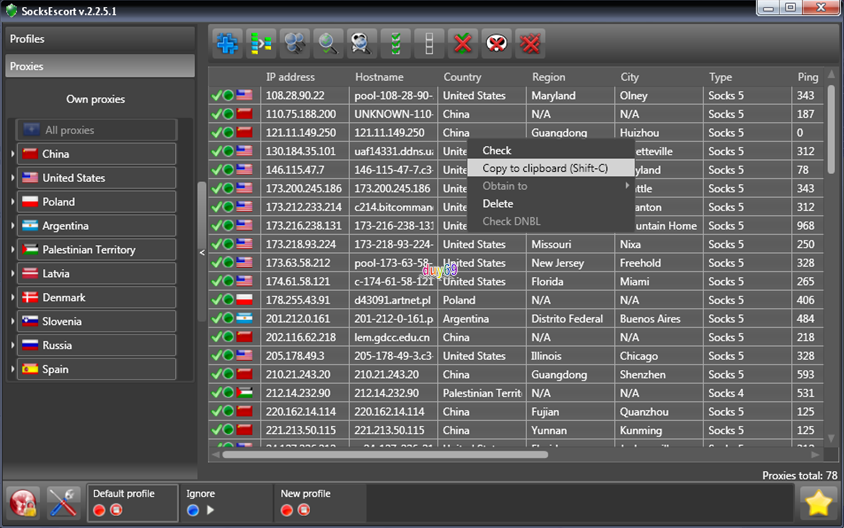This screenshot has width=844, height=528.
Task: Select the New profile box
Action: (321, 503)
